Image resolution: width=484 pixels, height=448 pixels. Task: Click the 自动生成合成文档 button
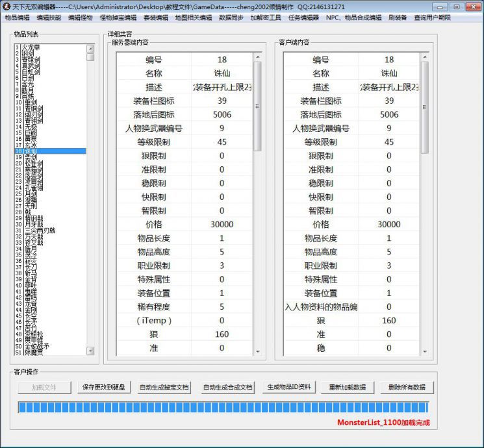coord(227,387)
